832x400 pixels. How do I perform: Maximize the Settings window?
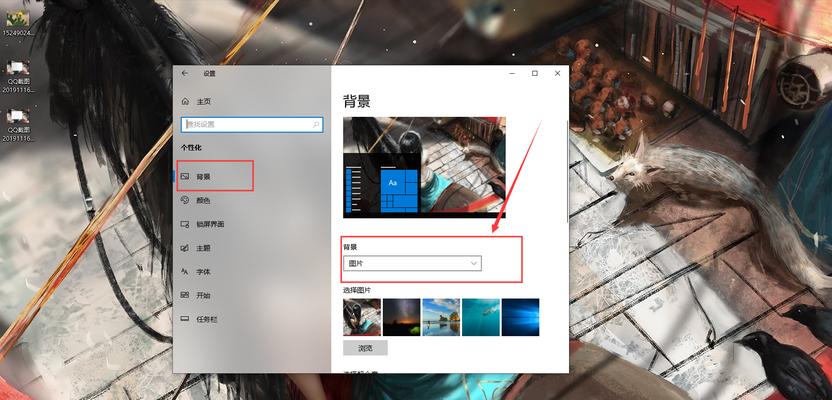pos(535,73)
